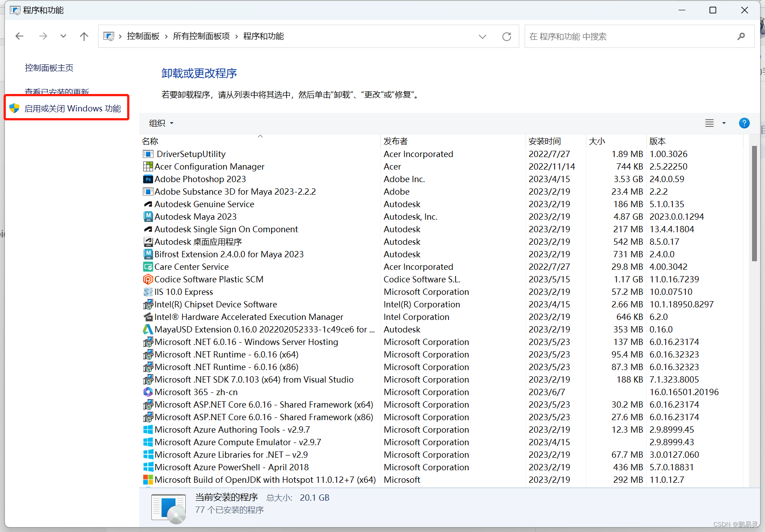Sort list by 发布者 column header
Screen dimensions: 765x532
click(x=396, y=141)
